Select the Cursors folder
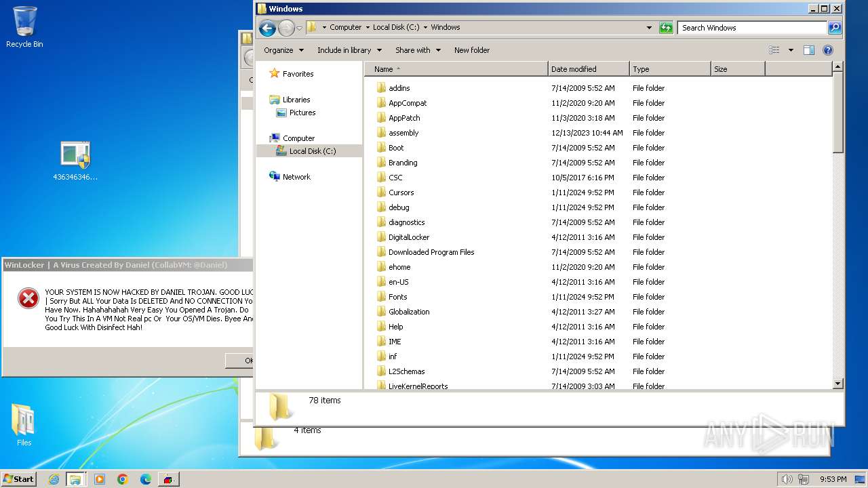Viewport: 868px width, 488px height. coord(401,192)
